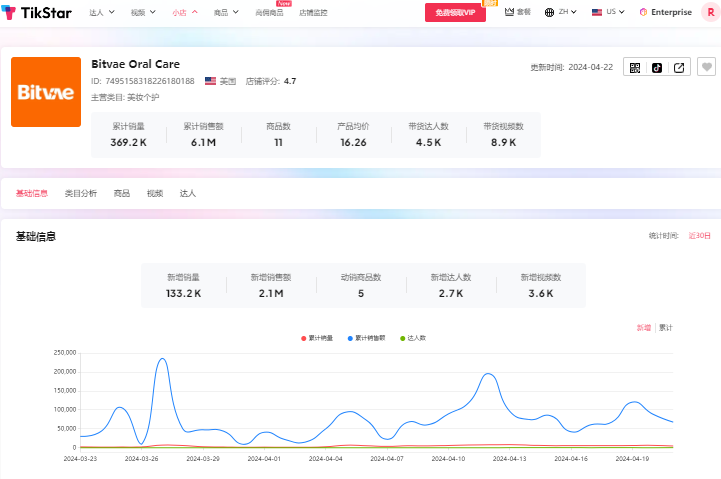Open the US region dropdown
This screenshot has width=721, height=479.
tap(615, 12)
